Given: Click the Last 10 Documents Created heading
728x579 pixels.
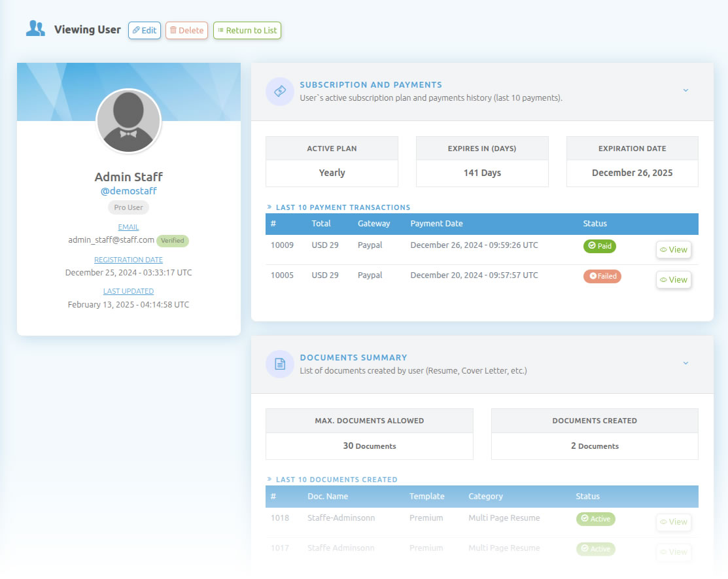Looking at the screenshot, I should [337, 480].
